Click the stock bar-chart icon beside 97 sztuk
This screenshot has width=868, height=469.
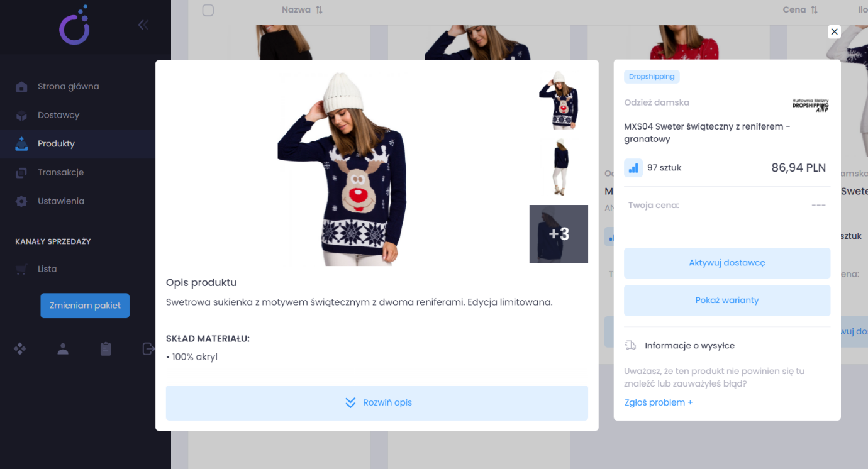click(x=633, y=168)
